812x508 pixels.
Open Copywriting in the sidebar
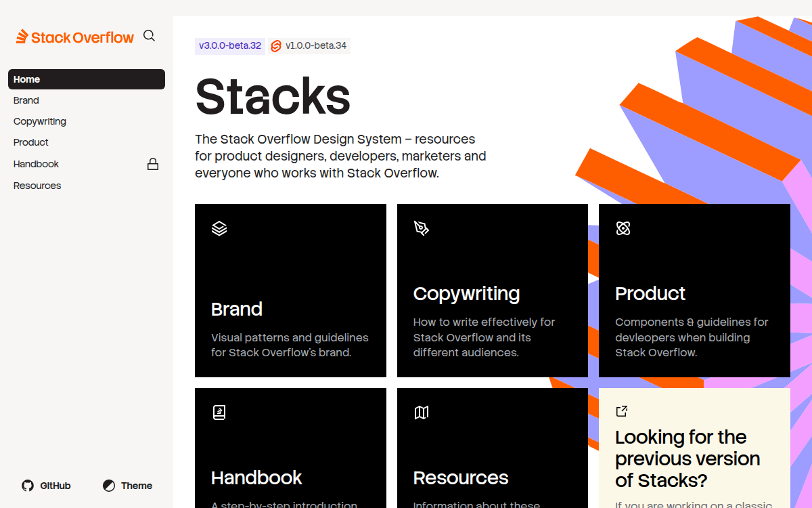[x=87, y=121]
